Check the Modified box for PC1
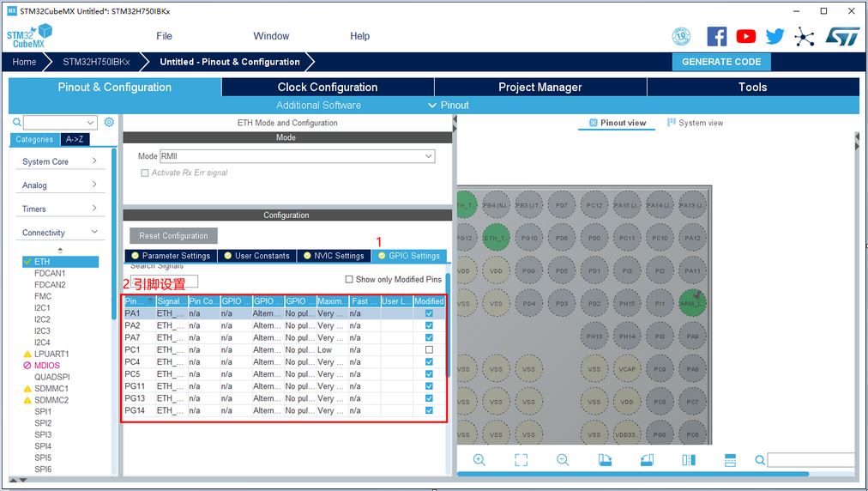Viewport: 868px width, 491px height. [x=429, y=350]
